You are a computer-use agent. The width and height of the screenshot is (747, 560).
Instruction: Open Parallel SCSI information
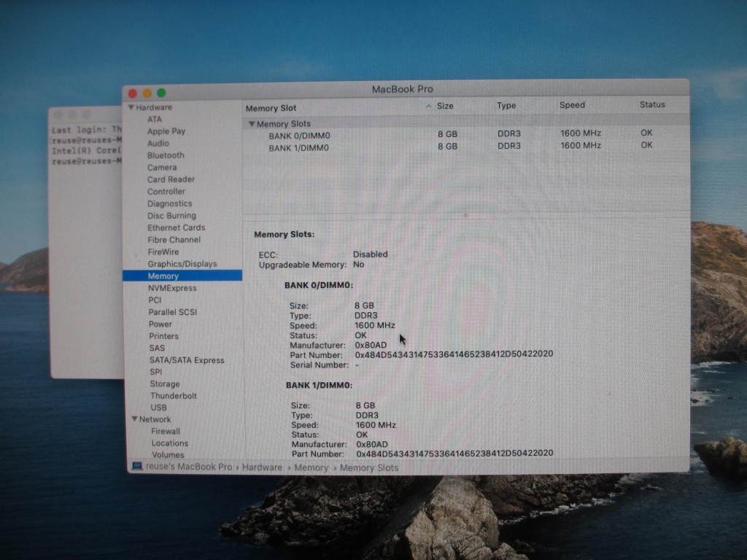[172, 312]
